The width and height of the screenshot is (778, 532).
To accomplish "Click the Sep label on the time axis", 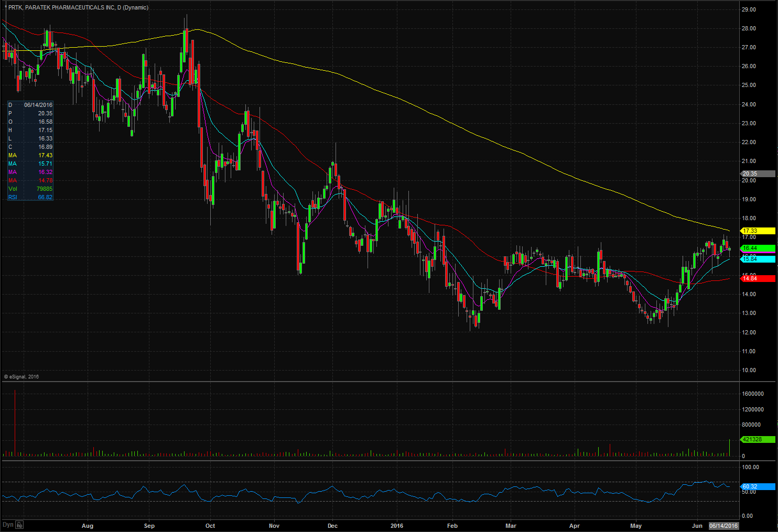I will 149,526.
